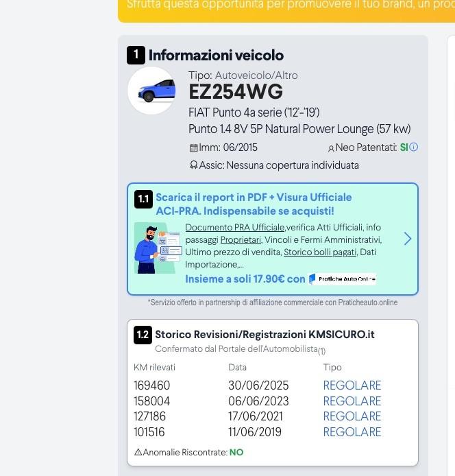
Task: Open the Storico bolli pagati link
Action: pyautogui.click(x=320, y=252)
